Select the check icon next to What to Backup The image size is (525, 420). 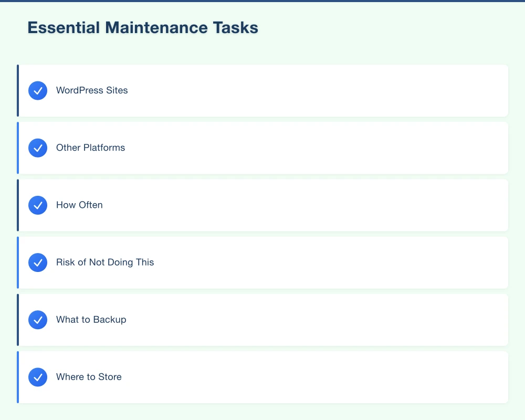pos(37,320)
